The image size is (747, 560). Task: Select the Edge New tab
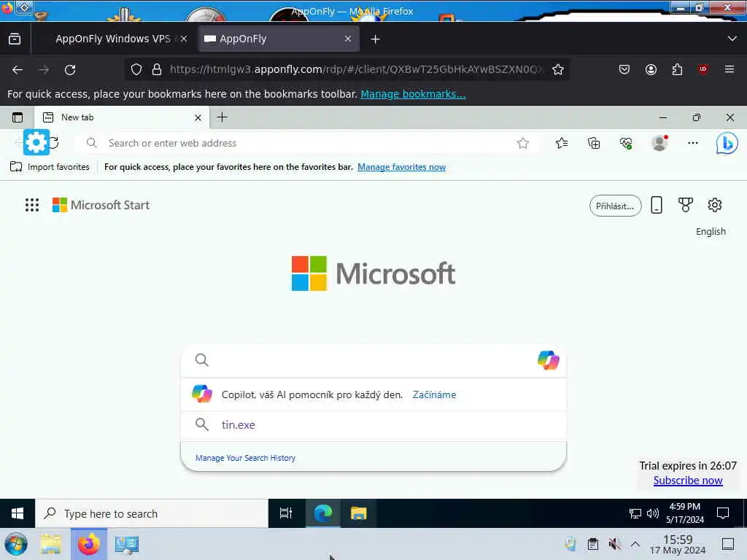122,117
